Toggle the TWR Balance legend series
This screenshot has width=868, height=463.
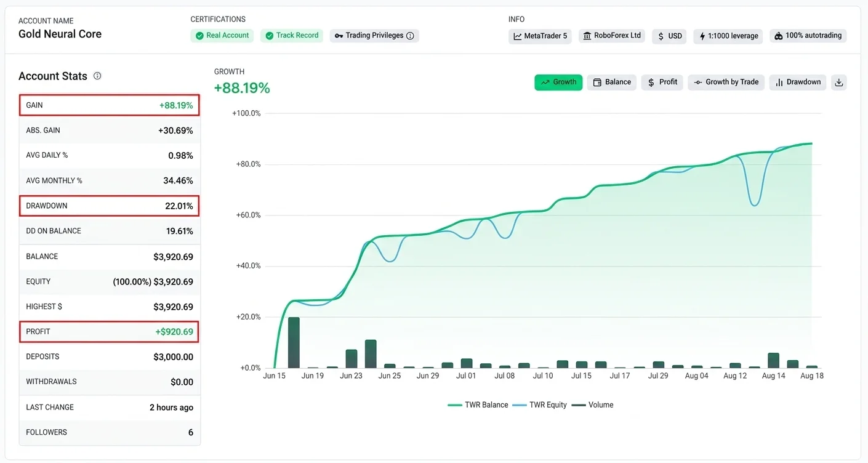[478, 405]
